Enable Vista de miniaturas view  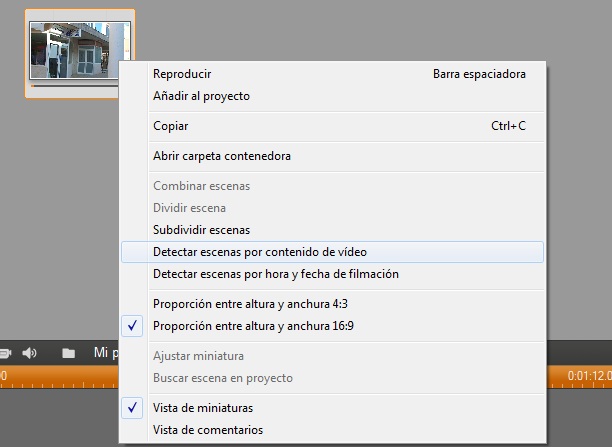tap(203, 408)
